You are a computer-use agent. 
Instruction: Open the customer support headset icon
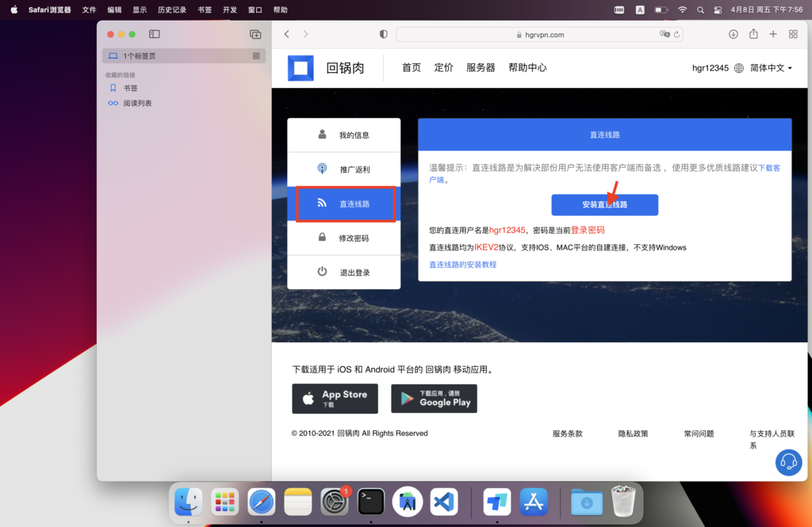pyautogui.click(x=788, y=462)
